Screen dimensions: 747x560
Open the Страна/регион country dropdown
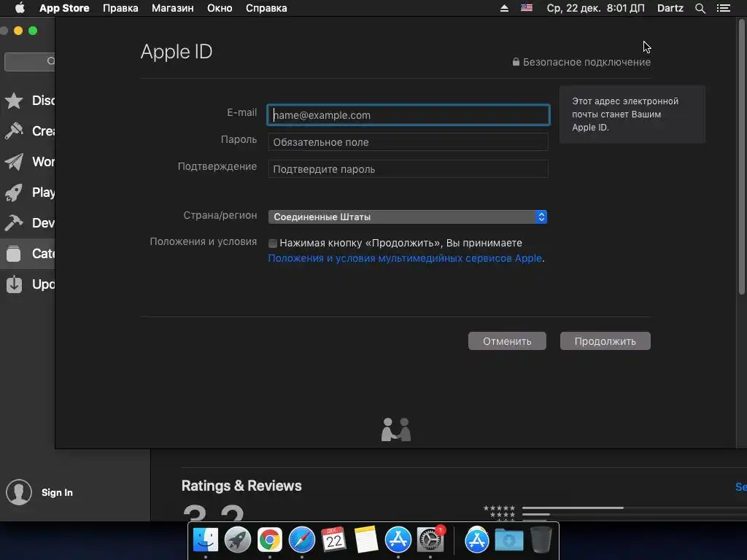pos(407,217)
